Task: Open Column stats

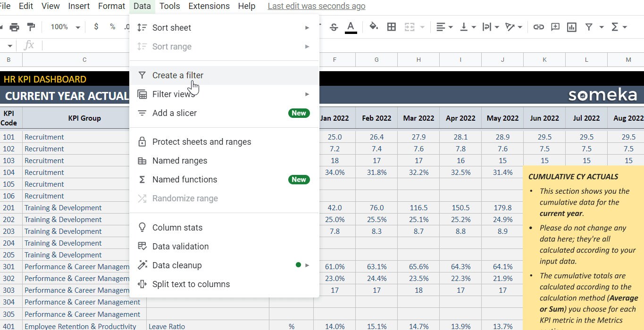Action: (224, 228)
